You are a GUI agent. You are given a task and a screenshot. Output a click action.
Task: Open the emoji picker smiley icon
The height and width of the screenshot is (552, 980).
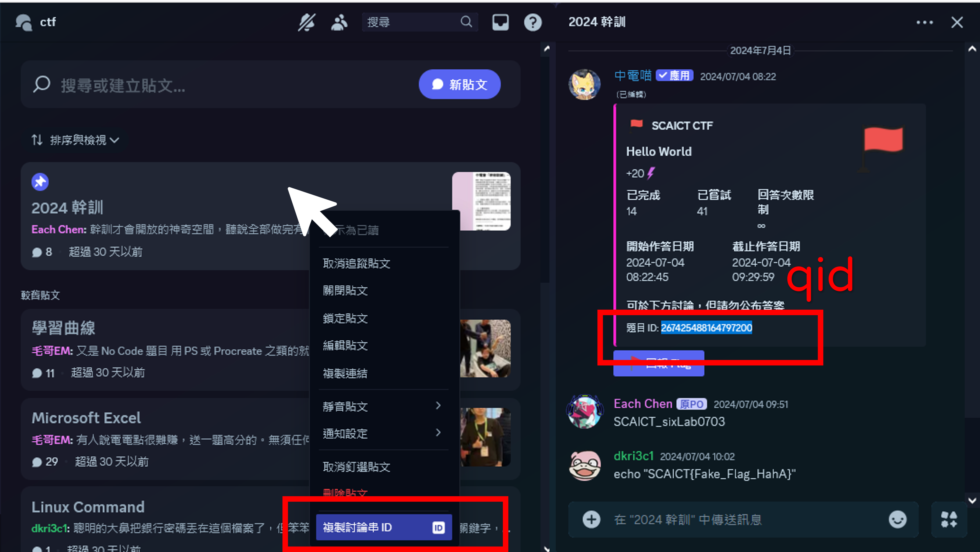(x=897, y=519)
